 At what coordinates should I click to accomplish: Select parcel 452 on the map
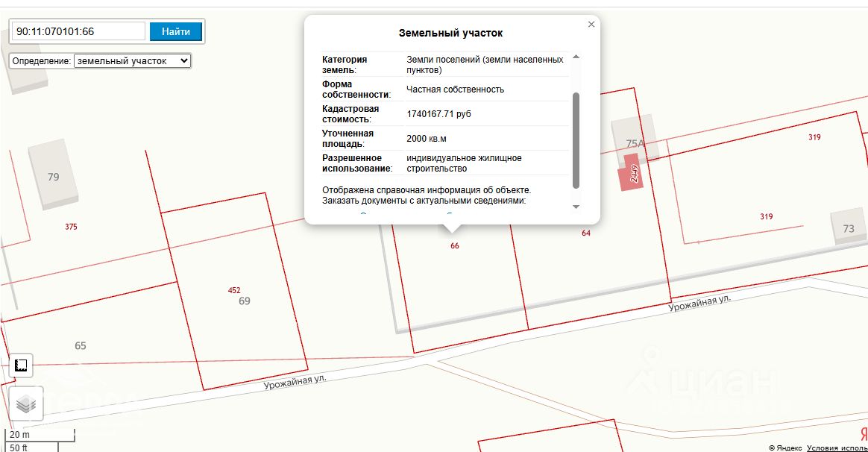coord(234,290)
